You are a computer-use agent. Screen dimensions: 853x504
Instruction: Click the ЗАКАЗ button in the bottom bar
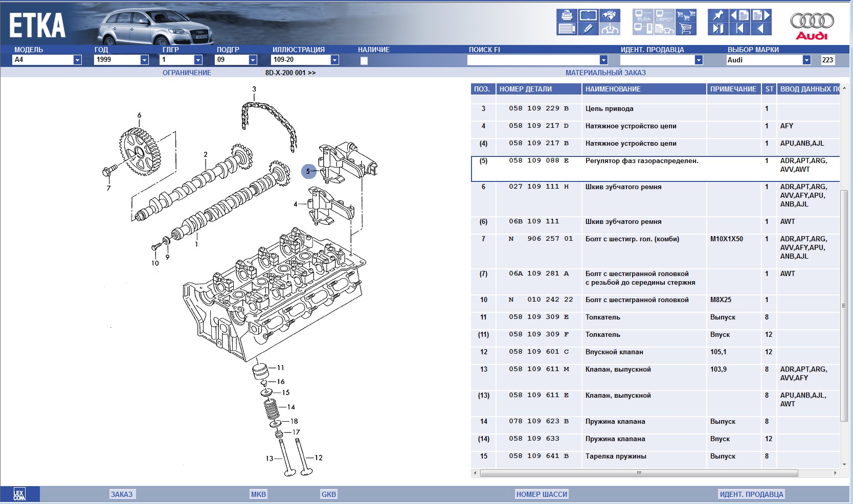[x=122, y=494]
